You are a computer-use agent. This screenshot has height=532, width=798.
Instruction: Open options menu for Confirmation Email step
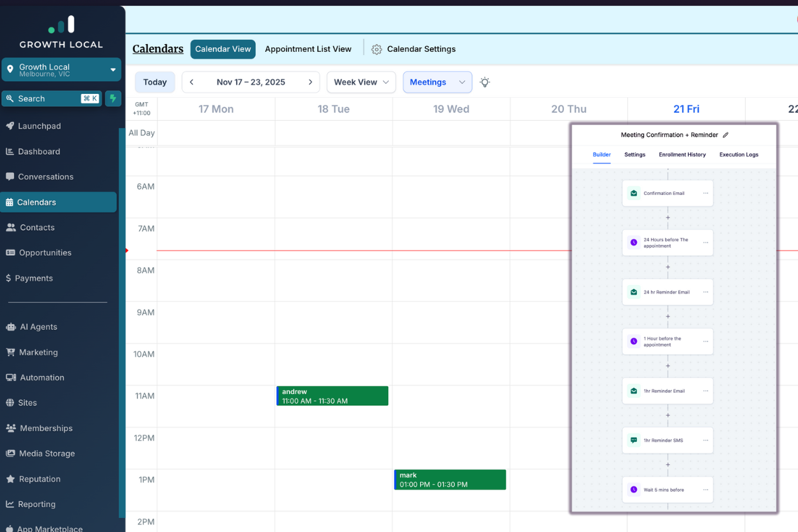coord(705,193)
